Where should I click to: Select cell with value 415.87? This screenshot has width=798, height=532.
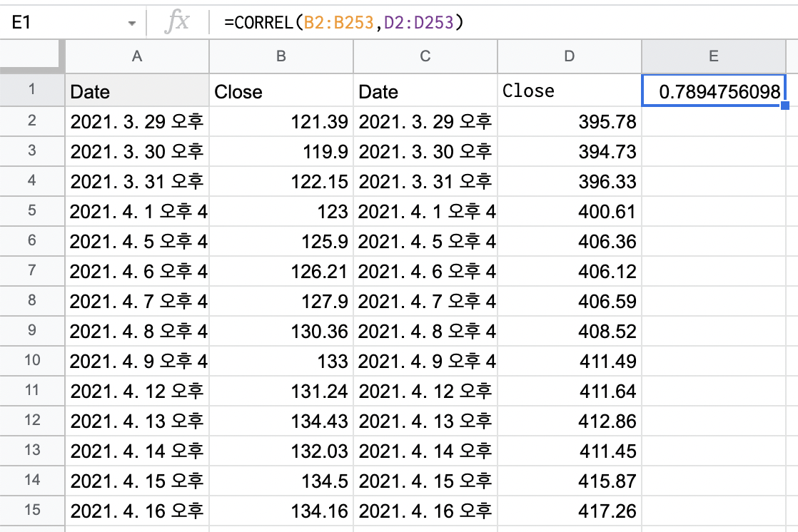(x=569, y=481)
